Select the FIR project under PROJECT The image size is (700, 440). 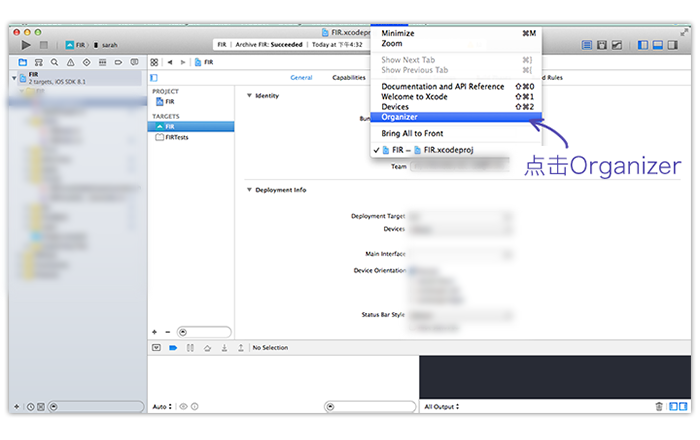pyautogui.click(x=191, y=102)
